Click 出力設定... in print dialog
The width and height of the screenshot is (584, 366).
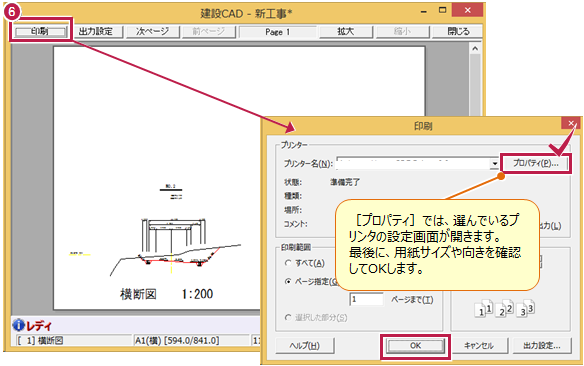[x=542, y=346]
